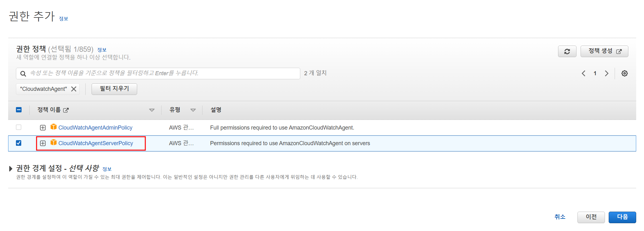
Task: Click the search magnifier icon
Action: point(23,74)
